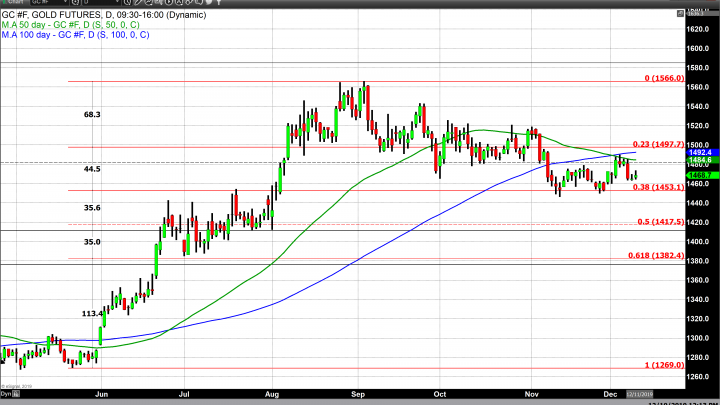Select the 0.618 (1382.4) Fibonacci level label
Viewport: 720px width, 405px height.
click(x=660, y=255)
